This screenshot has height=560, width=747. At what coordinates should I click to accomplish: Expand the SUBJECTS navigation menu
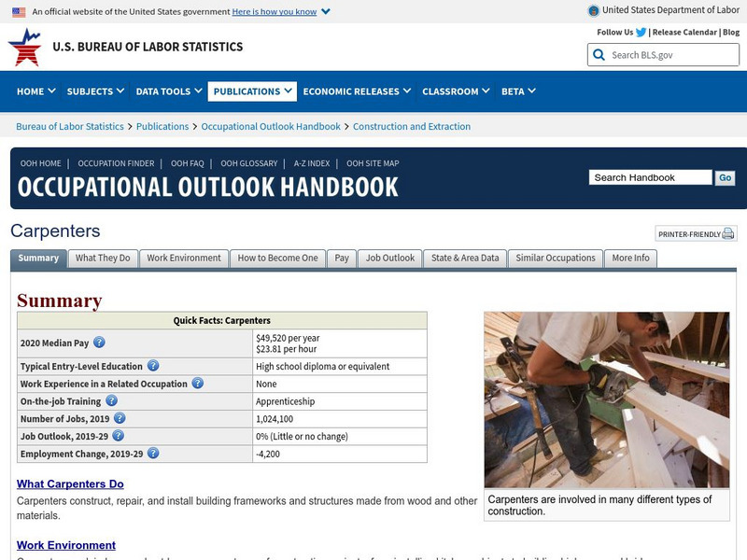click(x=89, y=91)
